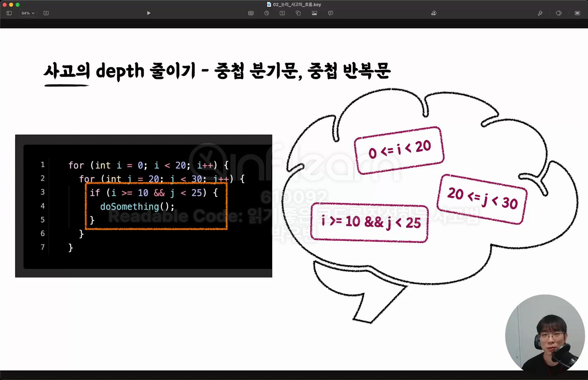Open the Media insert icon
This screenshot has width=588, height=380.
314,13
